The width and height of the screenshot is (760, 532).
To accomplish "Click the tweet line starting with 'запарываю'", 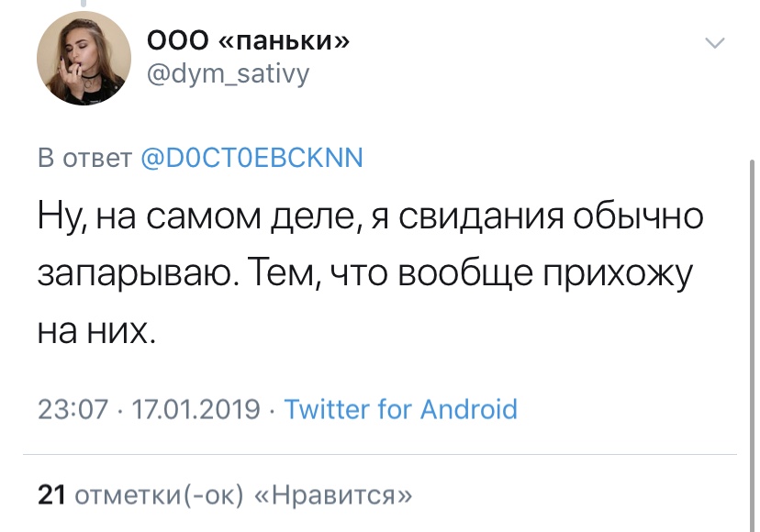I will point(365,273).
